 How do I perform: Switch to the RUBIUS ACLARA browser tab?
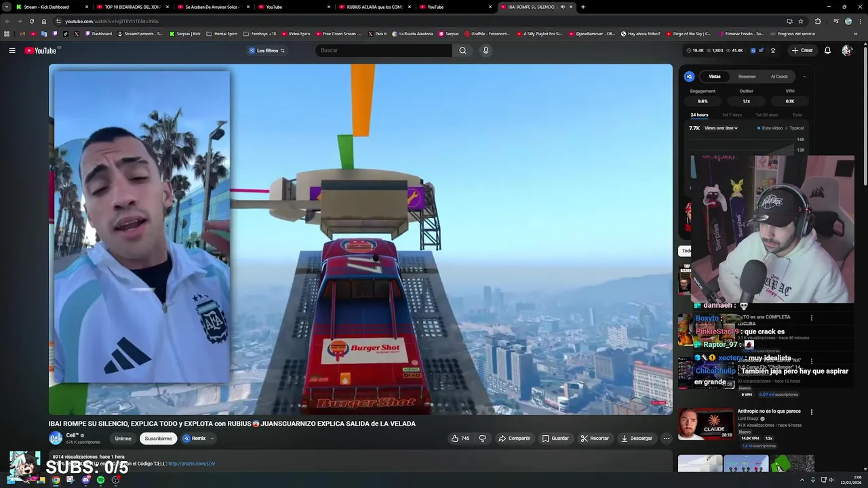tap(374, 7)
